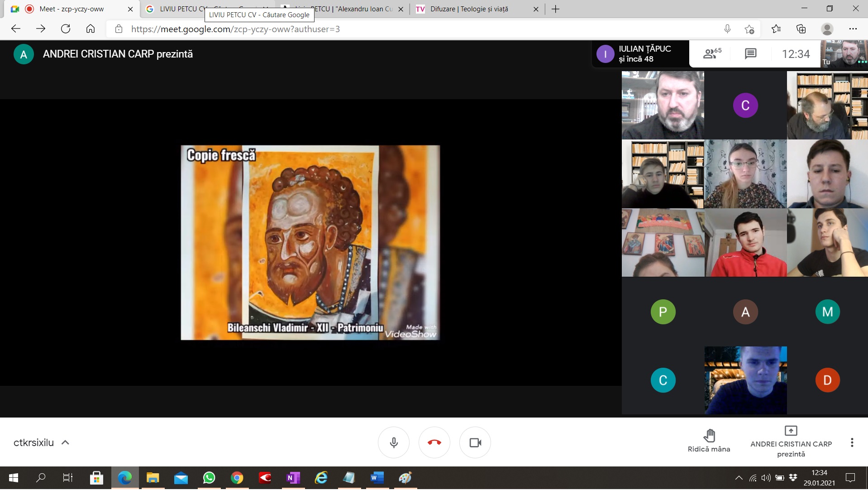
Task: Switch to the LIVIU PETCU CV Google tab
Action: click(181, 9)
